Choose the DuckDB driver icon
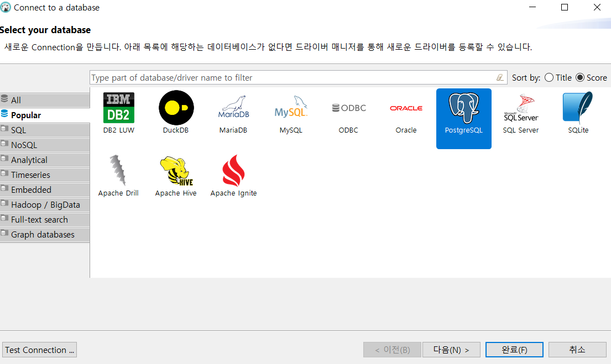The height and width of the screenshot is (364, 611). pos(176,108)
